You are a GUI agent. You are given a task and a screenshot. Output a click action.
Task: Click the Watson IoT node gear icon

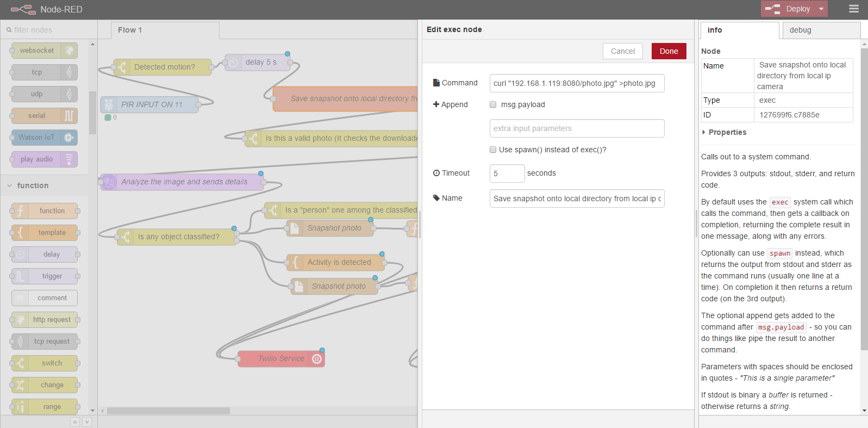click(69, 138)
